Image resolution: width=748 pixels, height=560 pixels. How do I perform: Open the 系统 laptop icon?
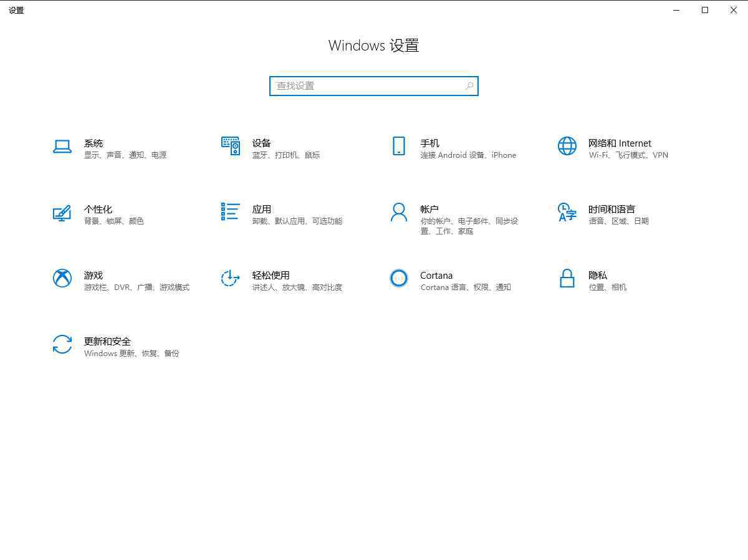62,146
